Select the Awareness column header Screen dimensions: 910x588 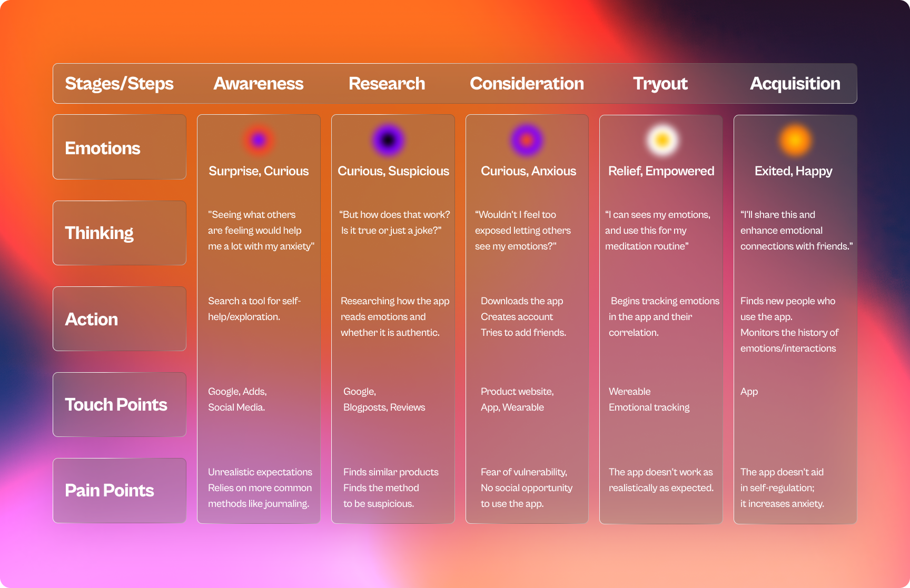click(x=258, y=84)
